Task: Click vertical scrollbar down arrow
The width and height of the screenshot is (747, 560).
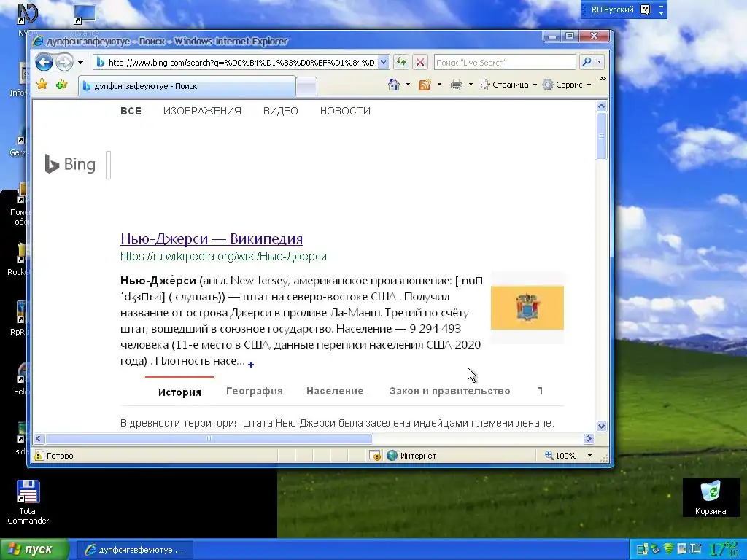Action: [601, 426]
